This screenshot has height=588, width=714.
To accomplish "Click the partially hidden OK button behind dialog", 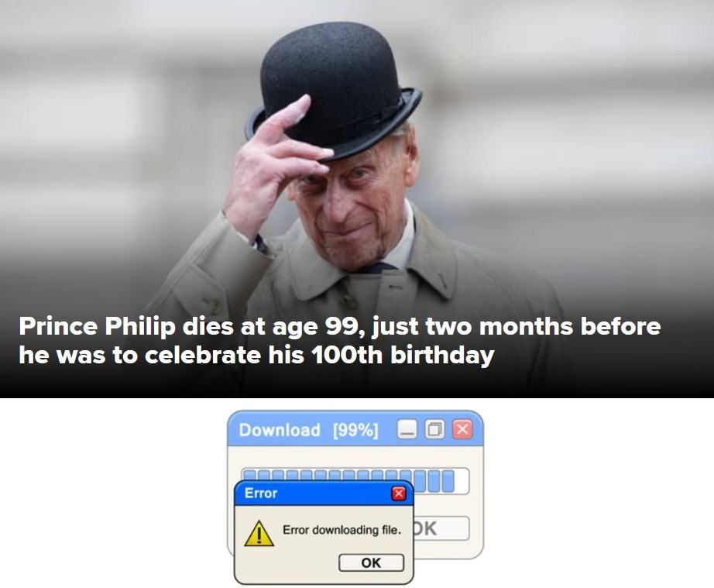I will click(441, 528).
